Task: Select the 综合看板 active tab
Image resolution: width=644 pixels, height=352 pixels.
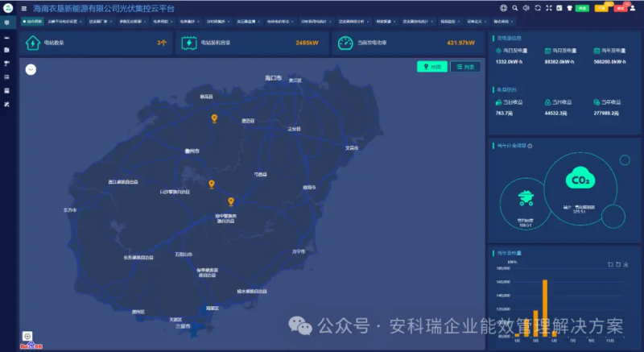Action: 32,22
